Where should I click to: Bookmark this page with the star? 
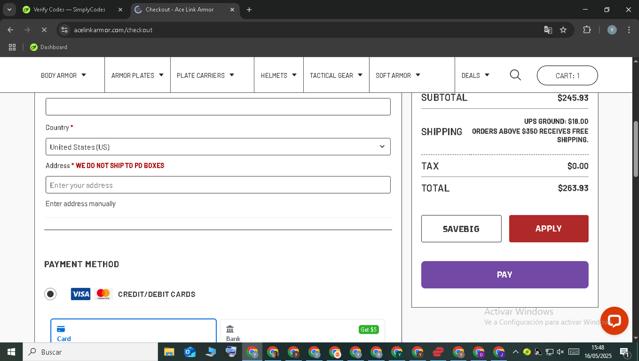pyautogui.click(x=563, y=30)
